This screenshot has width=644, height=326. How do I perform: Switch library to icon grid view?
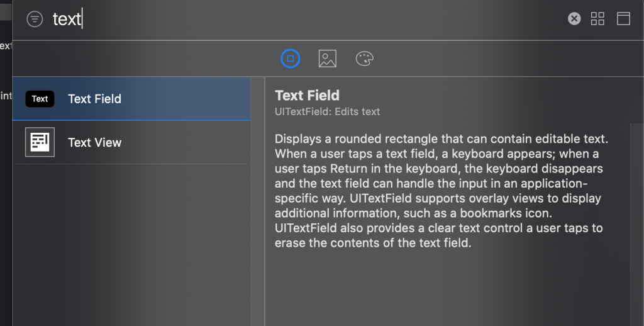[597, 19]
